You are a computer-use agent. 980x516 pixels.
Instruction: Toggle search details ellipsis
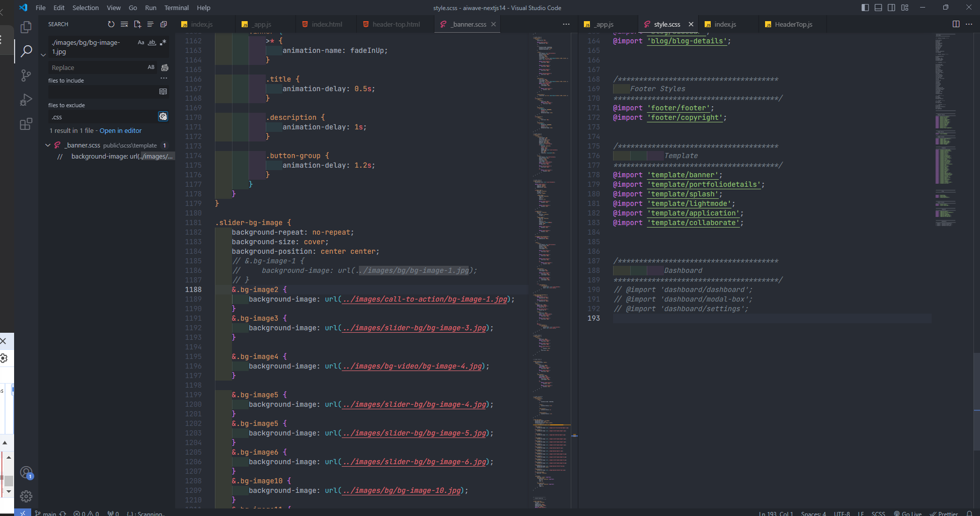(164, 79)
